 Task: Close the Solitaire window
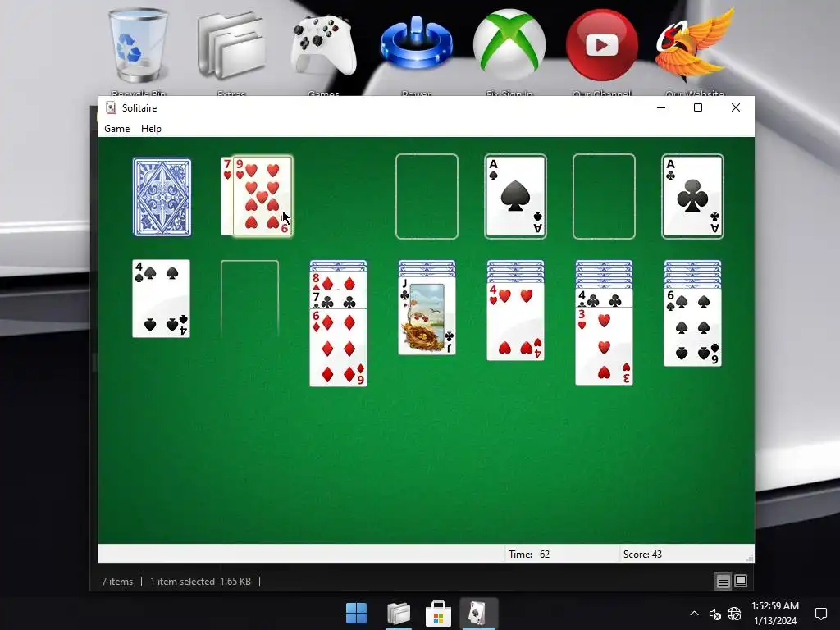pos(736,107)
